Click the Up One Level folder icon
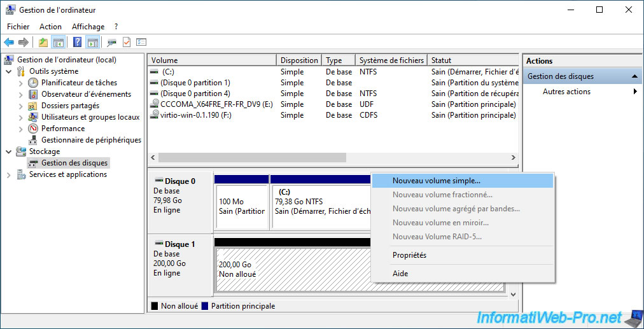Screen dimensions: 644x329 click(x=43, y=42)
